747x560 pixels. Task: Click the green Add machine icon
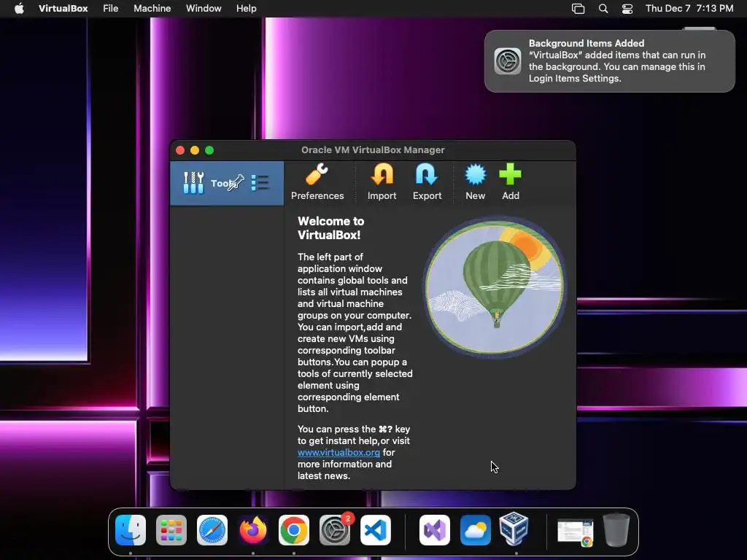510,182
